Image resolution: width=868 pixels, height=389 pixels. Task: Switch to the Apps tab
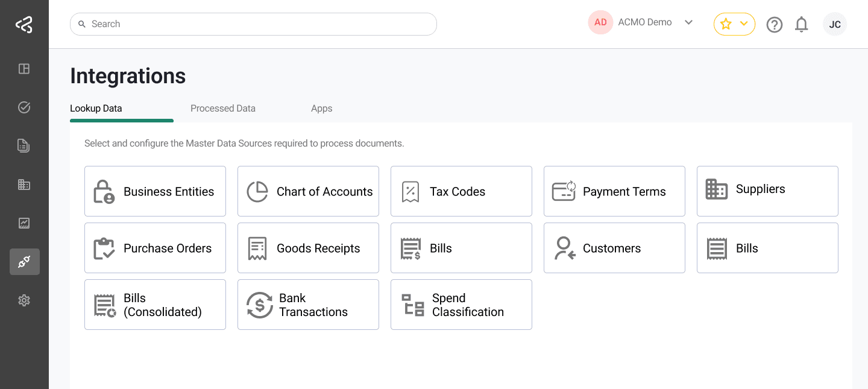click(321, 109)
